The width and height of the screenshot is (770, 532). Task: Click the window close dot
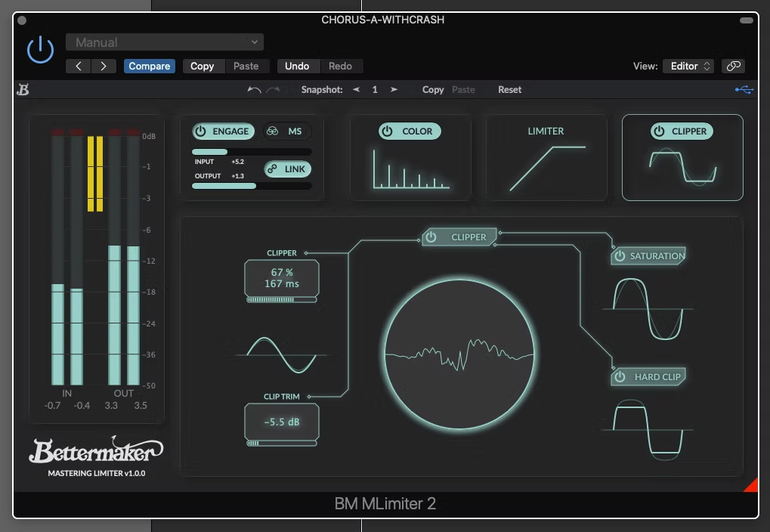(22, 20)
